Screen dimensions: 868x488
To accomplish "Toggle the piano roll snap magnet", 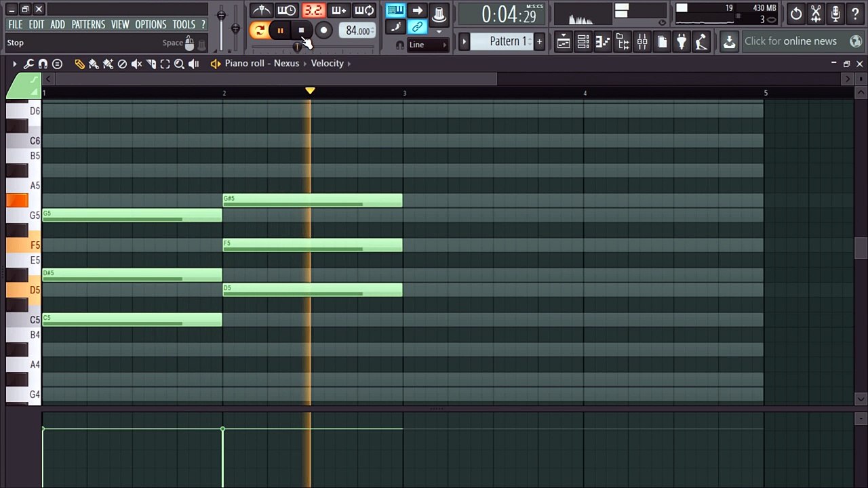I will pyautogui.click(x=43, y=64).
